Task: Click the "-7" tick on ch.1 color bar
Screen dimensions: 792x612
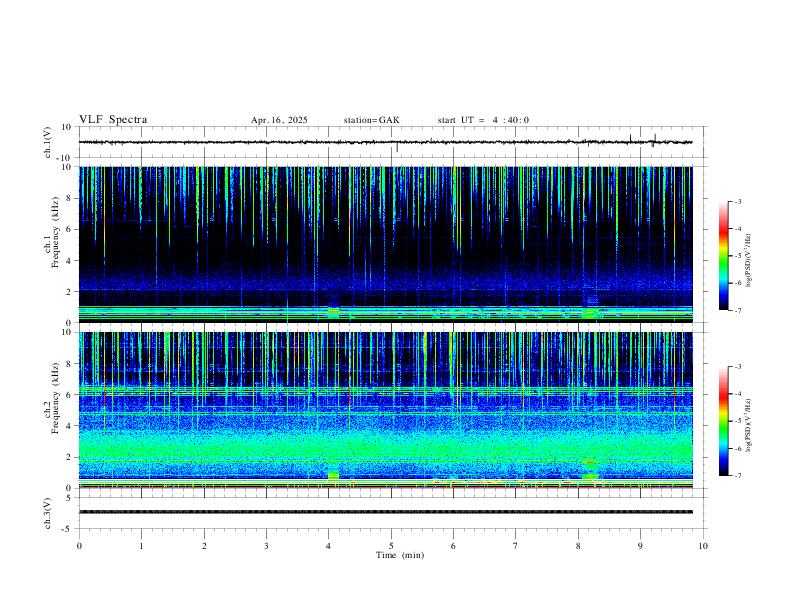Action: coord(737,311)
